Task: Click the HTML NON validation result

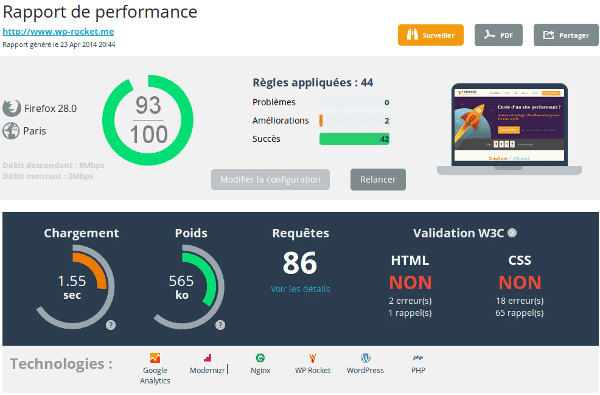Action: click(x=410, y=283)
